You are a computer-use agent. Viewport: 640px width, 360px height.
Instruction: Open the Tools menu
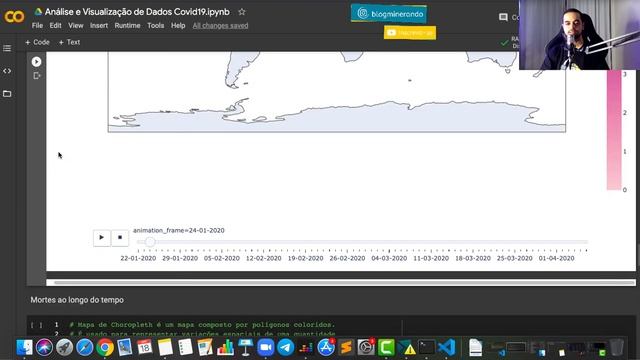[156, 25]
